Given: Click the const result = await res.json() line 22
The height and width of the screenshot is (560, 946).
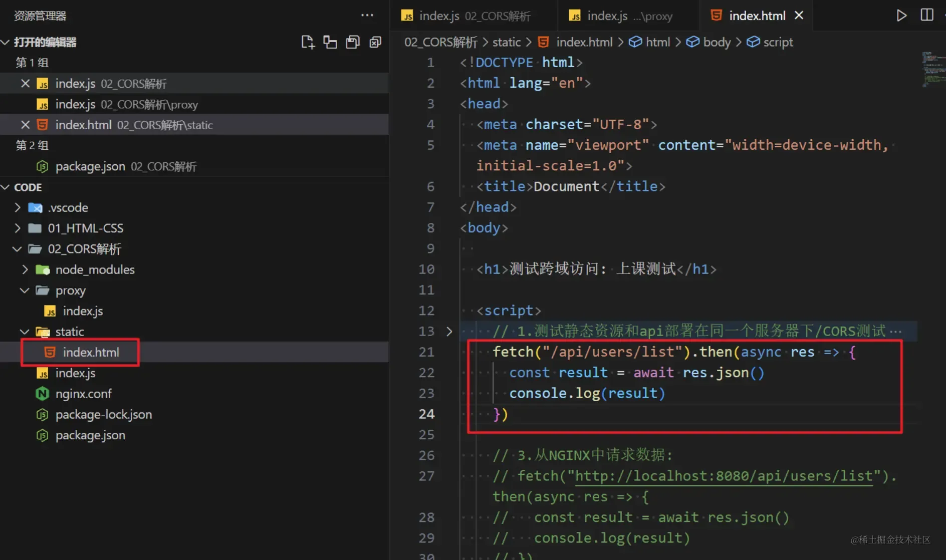Looking at the screenshot, I should [637, 373].
